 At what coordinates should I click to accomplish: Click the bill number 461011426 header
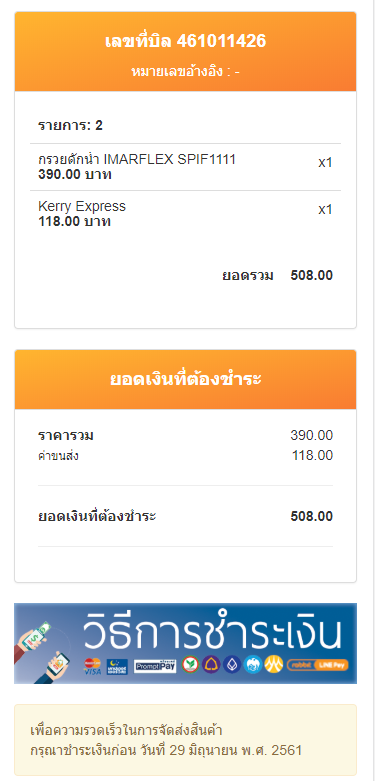[x=185, y=41]
